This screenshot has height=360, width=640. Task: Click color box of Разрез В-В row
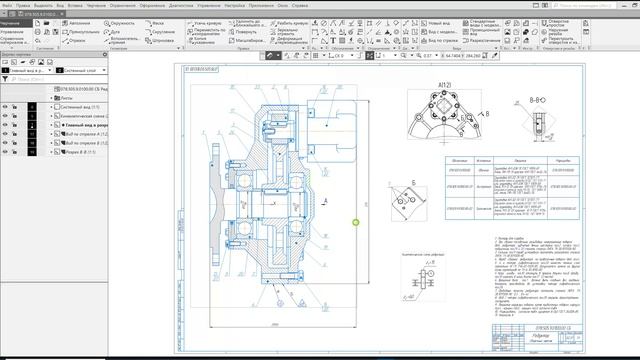(x=32, y=152)
